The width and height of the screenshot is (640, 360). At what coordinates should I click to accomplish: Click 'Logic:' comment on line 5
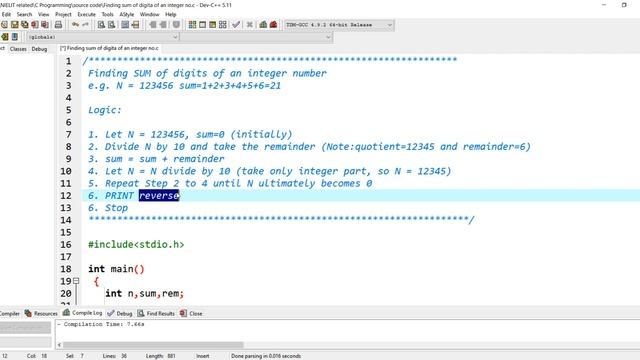(x=105, y=110)
